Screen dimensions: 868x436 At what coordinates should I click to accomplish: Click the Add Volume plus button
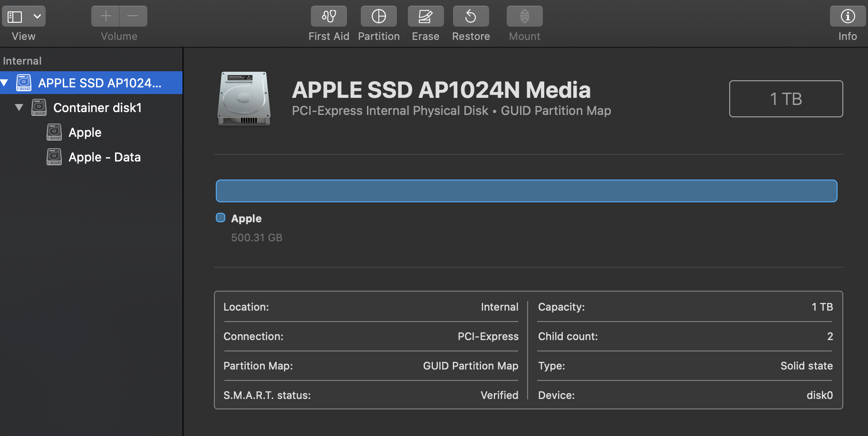(106, 17)
